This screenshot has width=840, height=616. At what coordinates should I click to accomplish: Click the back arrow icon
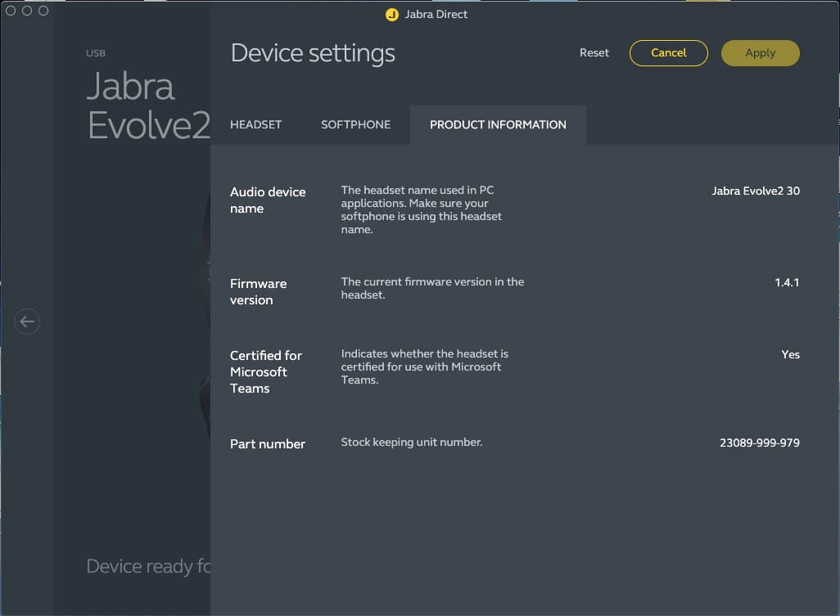tap(27, 321)
